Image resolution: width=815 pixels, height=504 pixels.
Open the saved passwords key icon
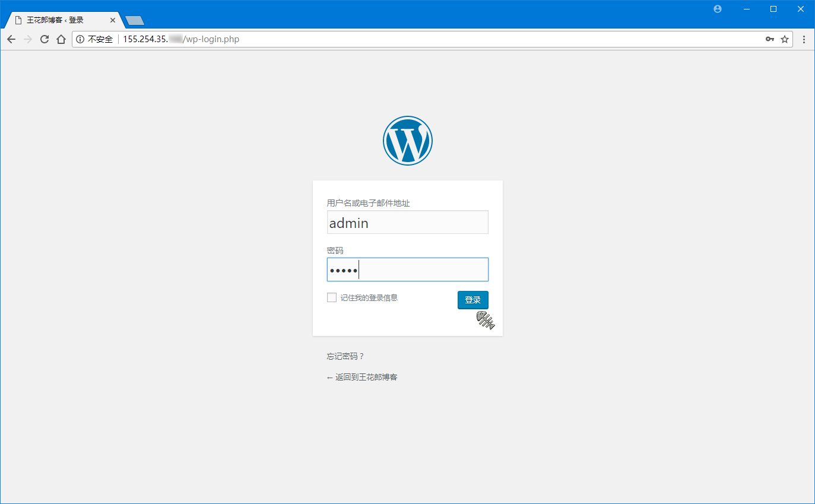pyautogui.click(x=770, y=39)
